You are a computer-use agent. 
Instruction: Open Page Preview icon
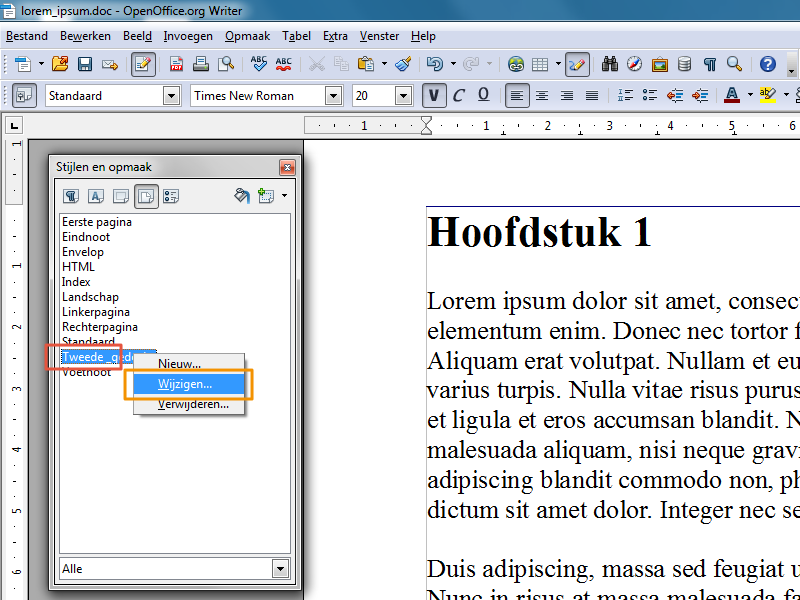pos(226,64)
